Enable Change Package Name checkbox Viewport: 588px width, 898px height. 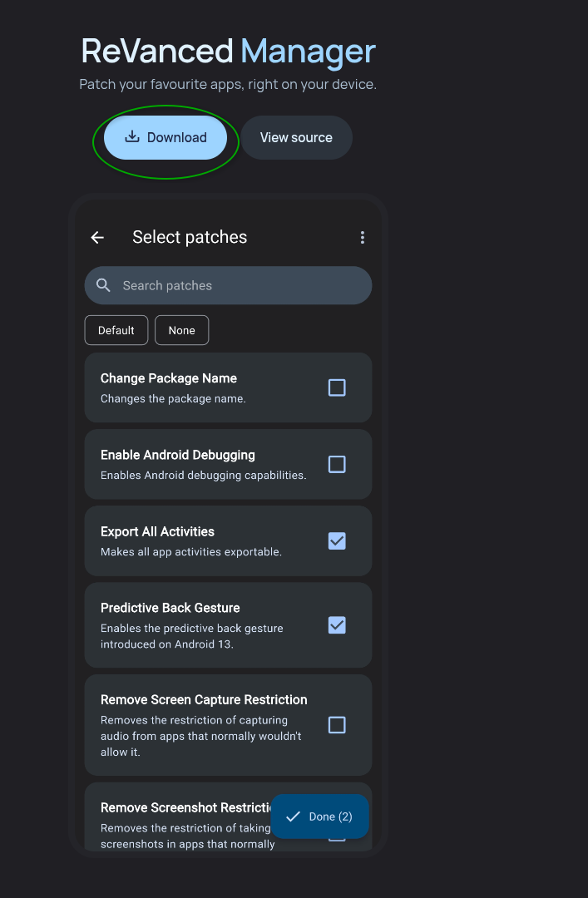[x=337, y=387]
